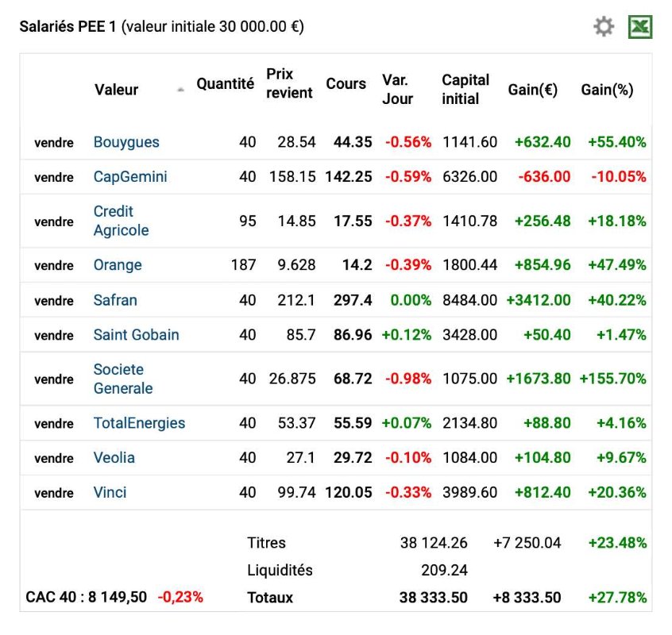Open Safran stock details
Image resolution: width=672 pixels, height=635 pixels.
(115, 300)
